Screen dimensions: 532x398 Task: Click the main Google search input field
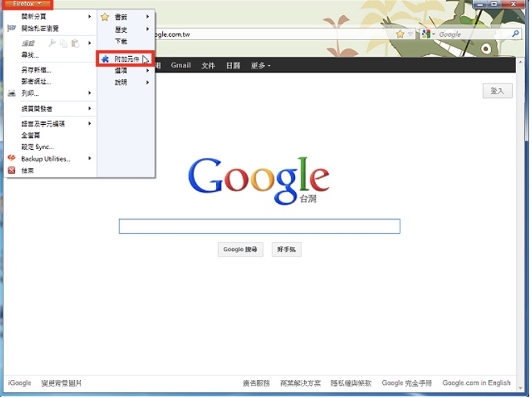(260, 226)
